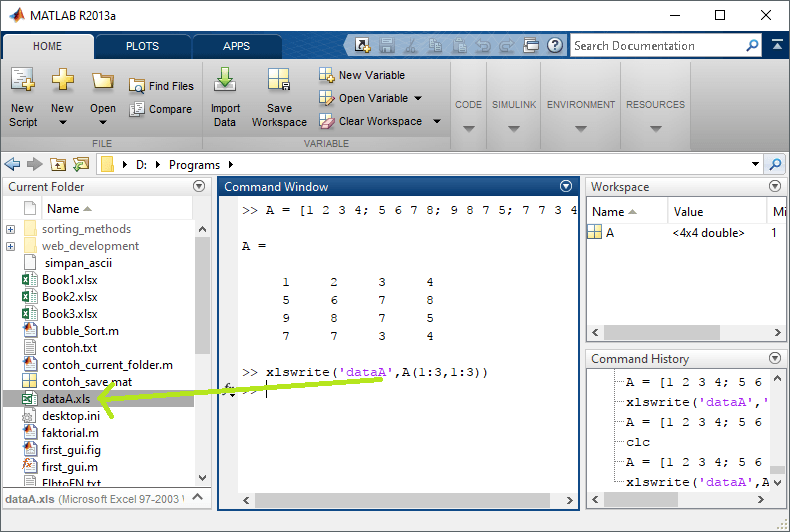Image resolution: width=790 pixels, height=532 pixels.
Task: Switch to the PLOTS tab
Action: [143, 46]
